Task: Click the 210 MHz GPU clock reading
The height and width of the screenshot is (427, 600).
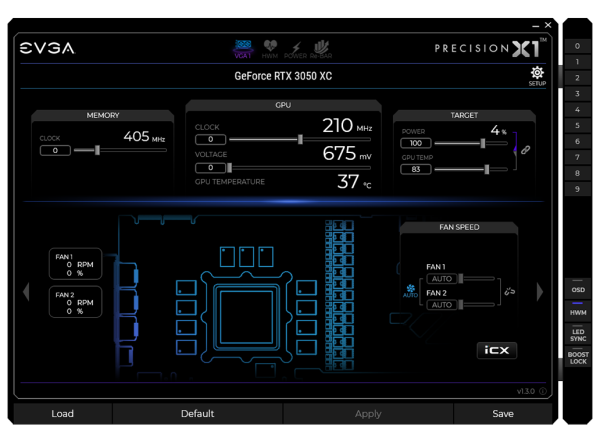Action: [x=347, y=125]
